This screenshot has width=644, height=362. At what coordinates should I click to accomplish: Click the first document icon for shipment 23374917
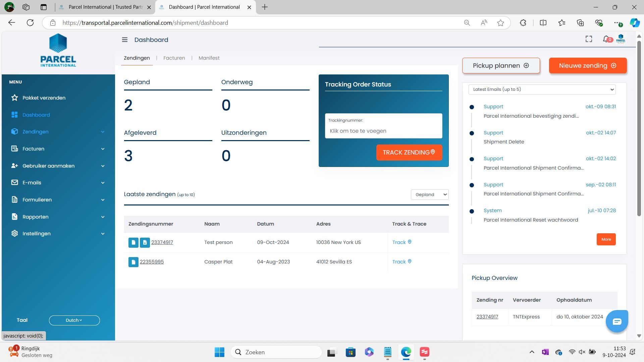(133, 242)
